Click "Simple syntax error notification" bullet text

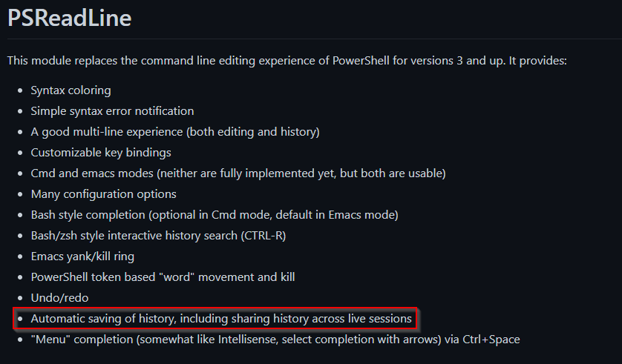coord(112,111)
